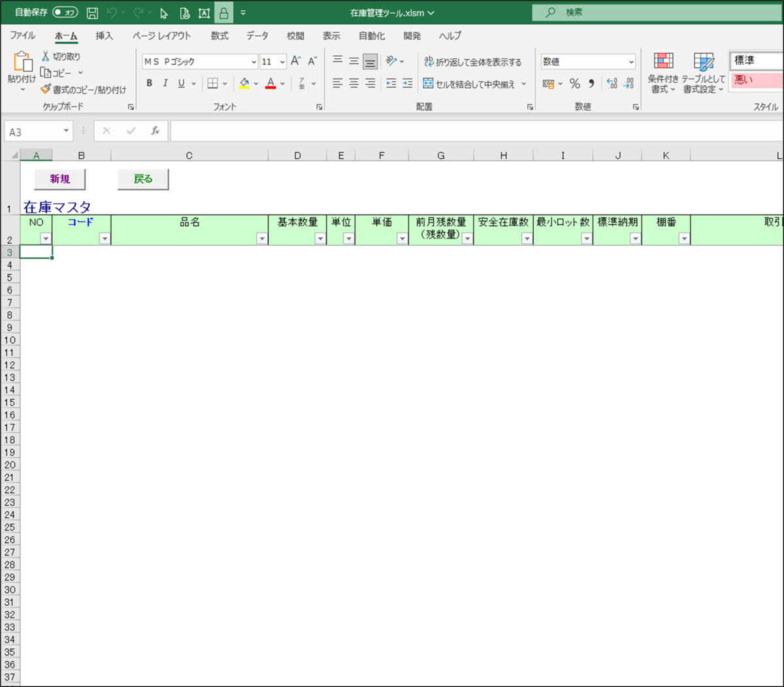The image size is (784, 687).
Task: Click the formula bar input area
Action: [477, 131]
